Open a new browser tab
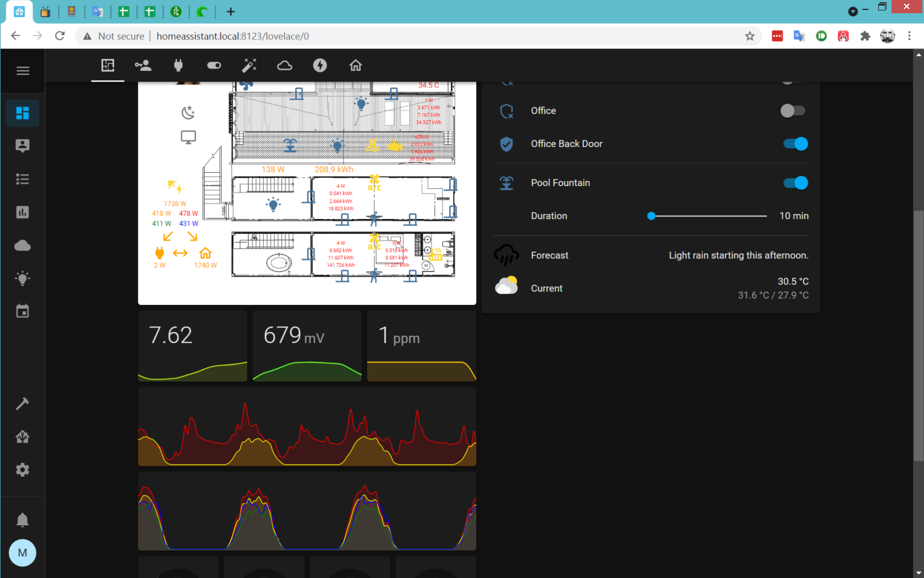The width and height of the screenshot is (924, 578). click(x=231, y=12)
